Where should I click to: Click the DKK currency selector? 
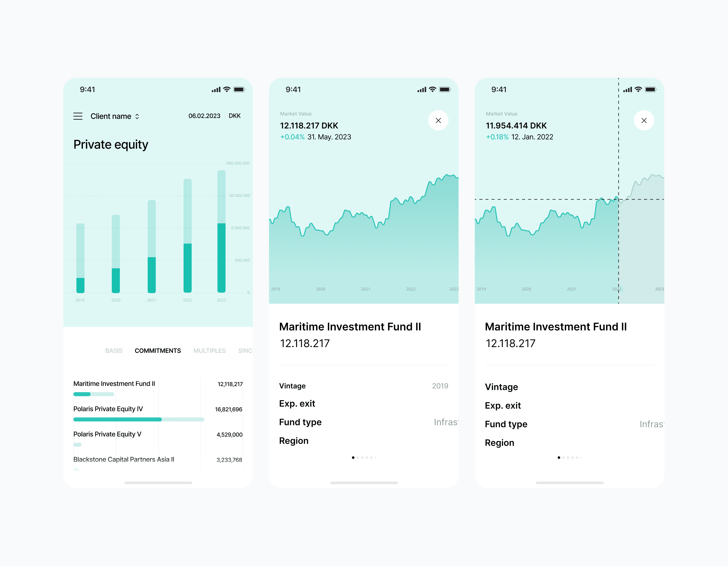234,116
